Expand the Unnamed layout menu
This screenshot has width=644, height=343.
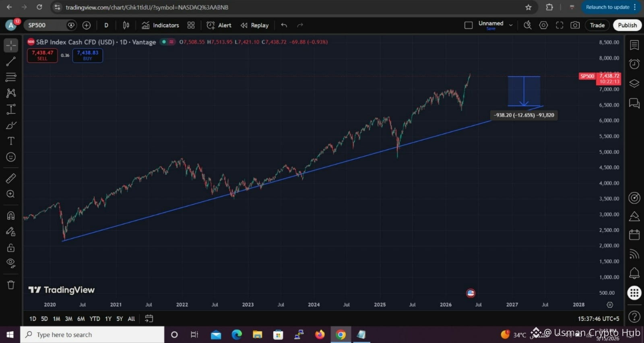[x=511, y=25]
